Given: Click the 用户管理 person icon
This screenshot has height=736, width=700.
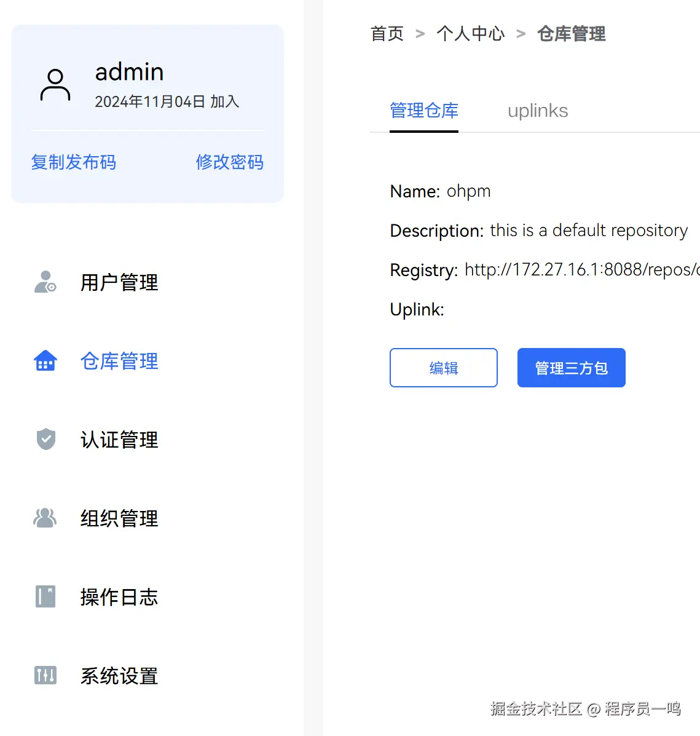Looking at the screenshot, I should 45,282.
